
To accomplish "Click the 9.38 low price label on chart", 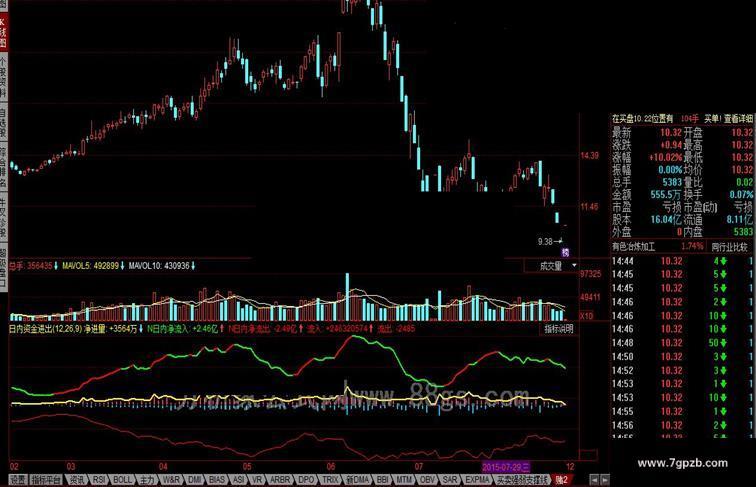I will pyautogui.click(x=545, y=242).
